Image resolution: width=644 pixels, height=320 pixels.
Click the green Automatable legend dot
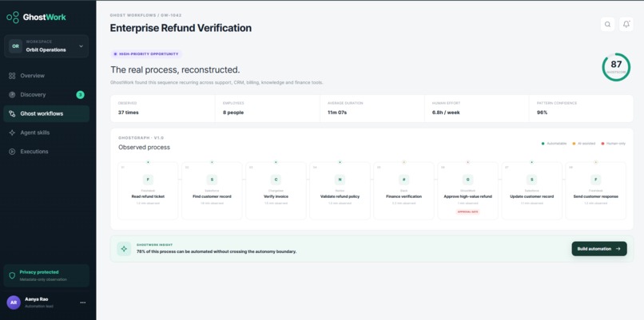click(x=543, y=144)
